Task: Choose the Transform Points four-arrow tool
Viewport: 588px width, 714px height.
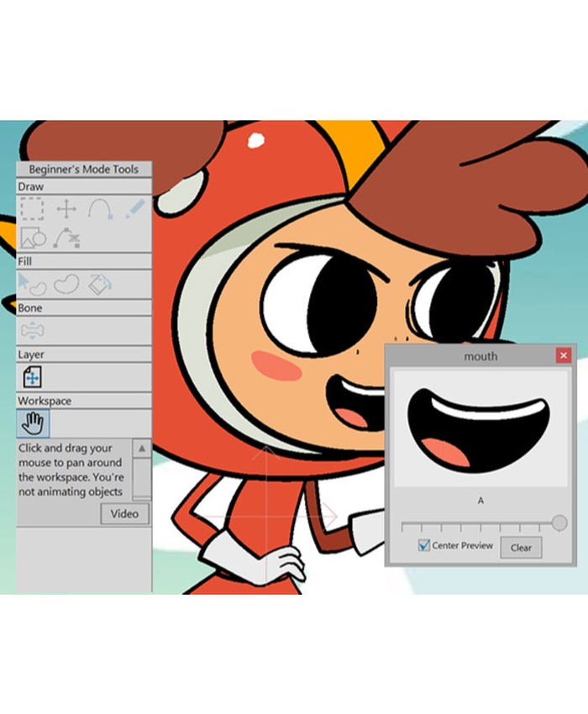Action: 66,209
